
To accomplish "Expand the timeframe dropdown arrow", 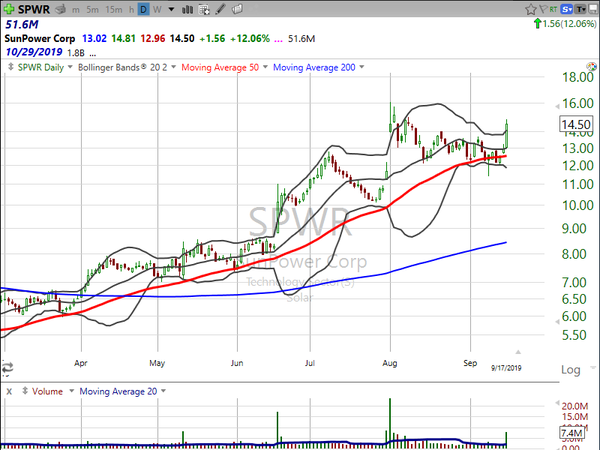I will (172, 9).
